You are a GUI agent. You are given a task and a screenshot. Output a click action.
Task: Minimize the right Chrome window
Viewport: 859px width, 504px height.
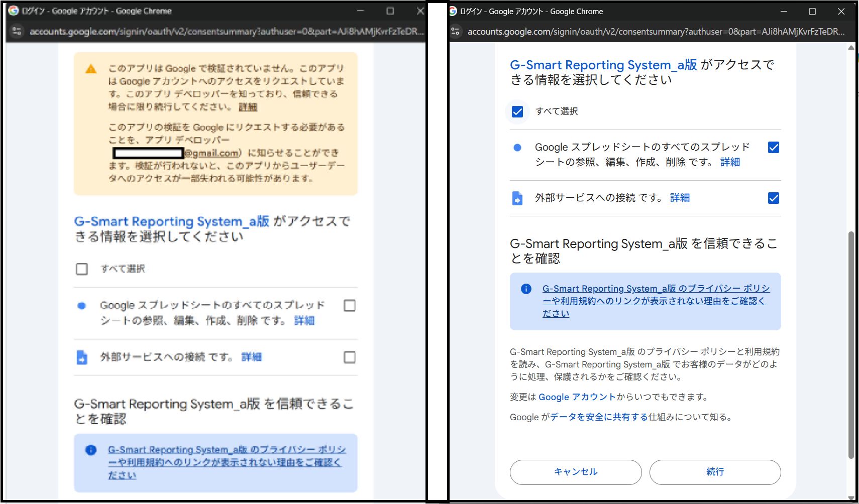point(784,11)
